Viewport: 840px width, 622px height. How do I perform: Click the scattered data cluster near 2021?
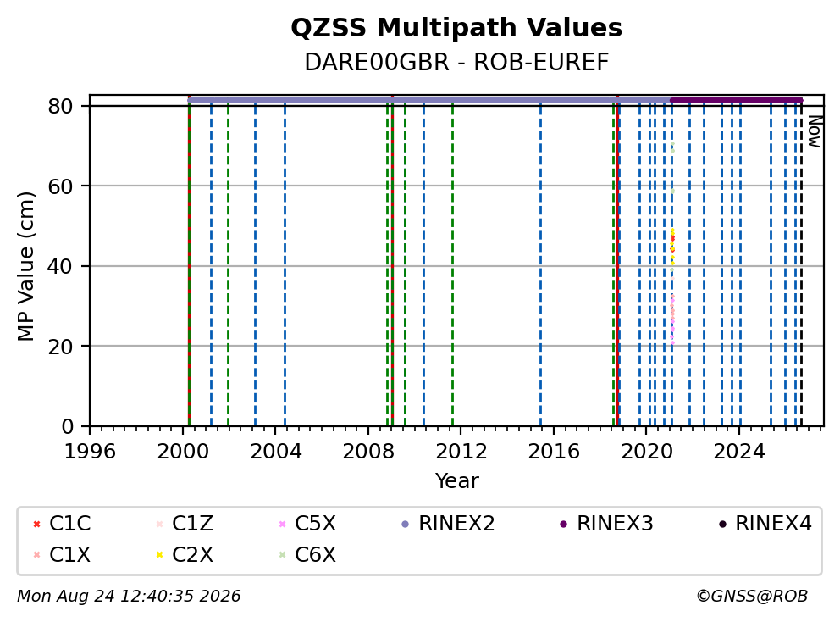click(x=672, y=244)
